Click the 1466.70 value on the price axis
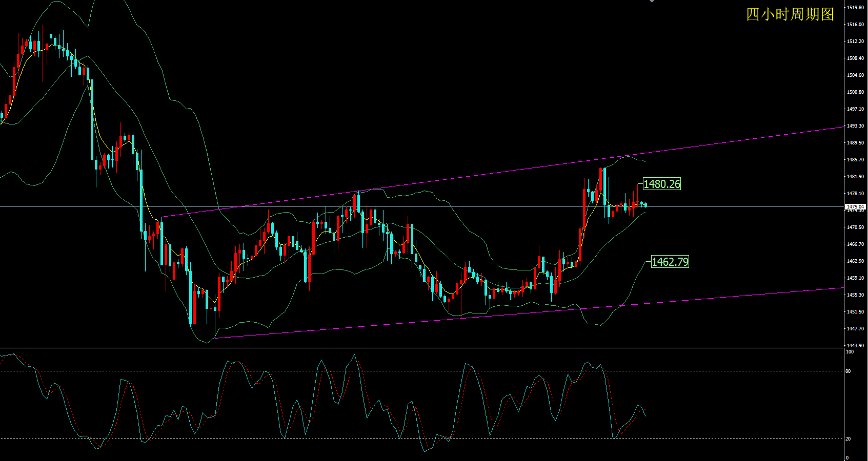This screenshot has height=461, width=868. [x=855, y=244]
